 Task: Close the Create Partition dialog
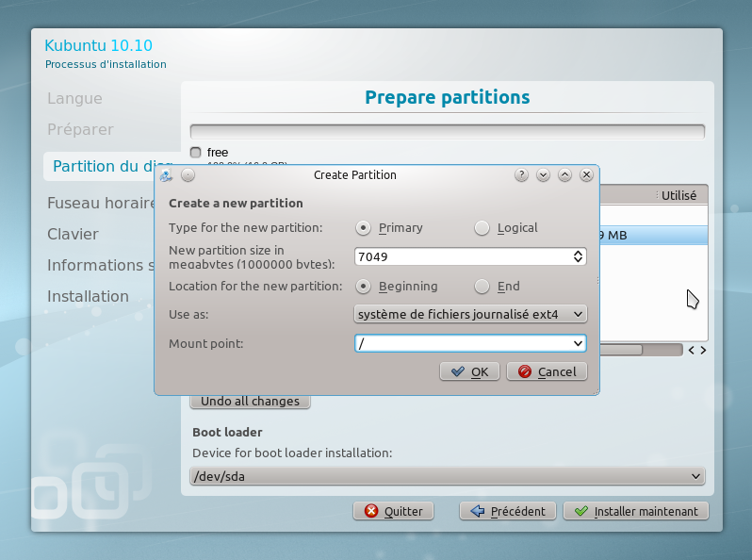pyautogui.click(x=586, y=175)
